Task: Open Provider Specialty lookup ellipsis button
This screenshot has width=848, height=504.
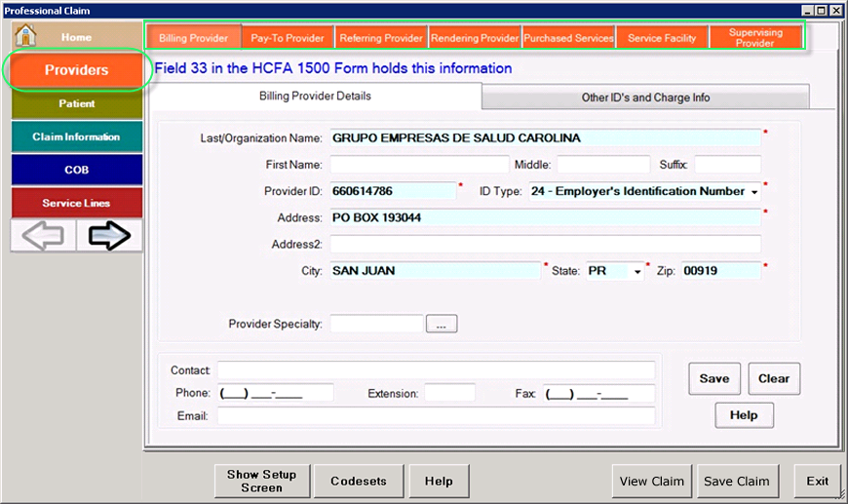Action: click(441, 324)
